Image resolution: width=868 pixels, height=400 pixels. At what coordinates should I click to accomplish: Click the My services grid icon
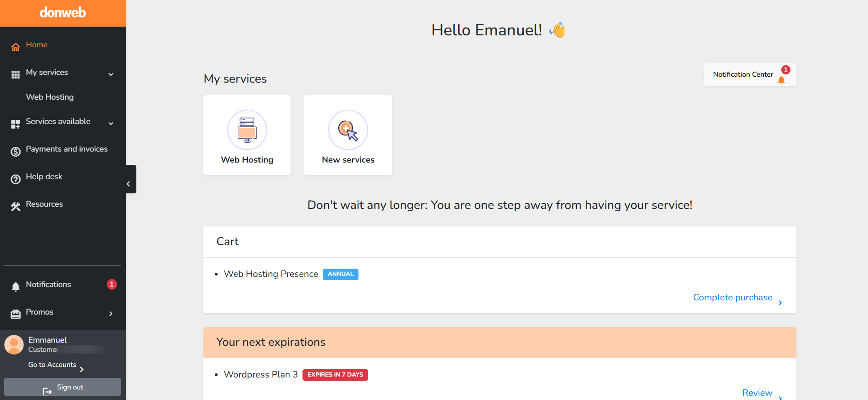click(16, 74)
